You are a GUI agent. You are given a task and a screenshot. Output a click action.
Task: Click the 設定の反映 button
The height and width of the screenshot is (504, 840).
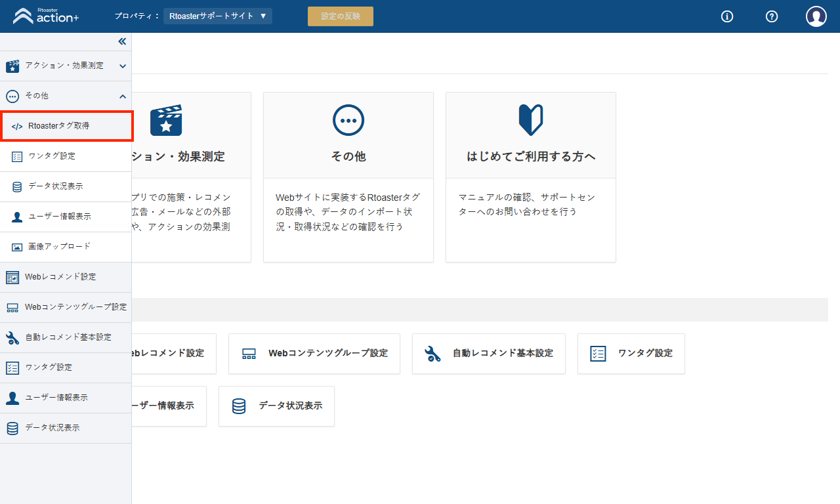click(341, 16)
